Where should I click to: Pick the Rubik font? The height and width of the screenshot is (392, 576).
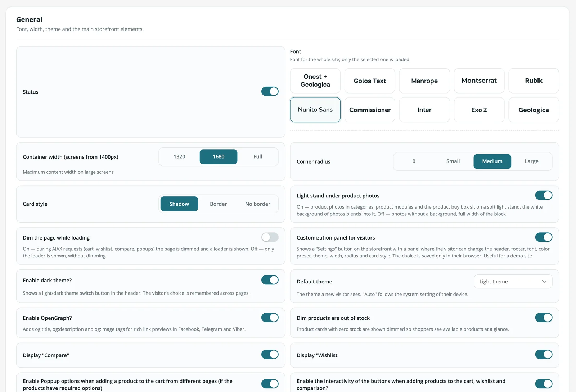click(x=534, y=81)
